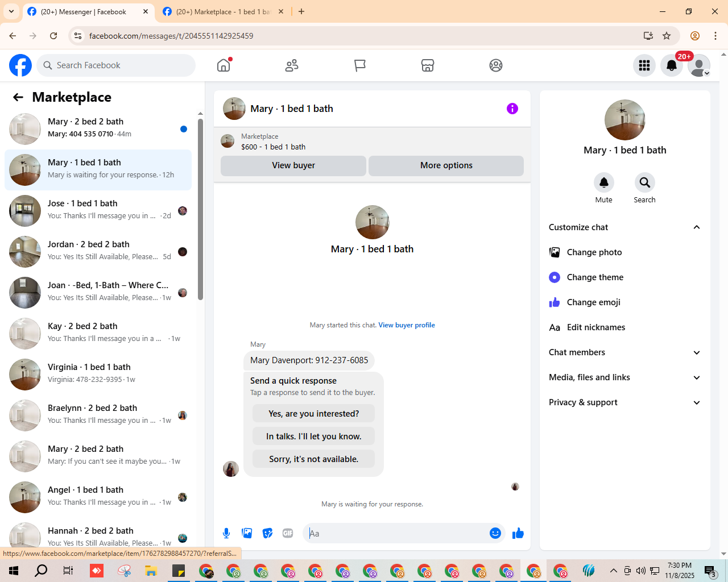
Task: Expand the Privacy & support section
Action: coord(625,402)
